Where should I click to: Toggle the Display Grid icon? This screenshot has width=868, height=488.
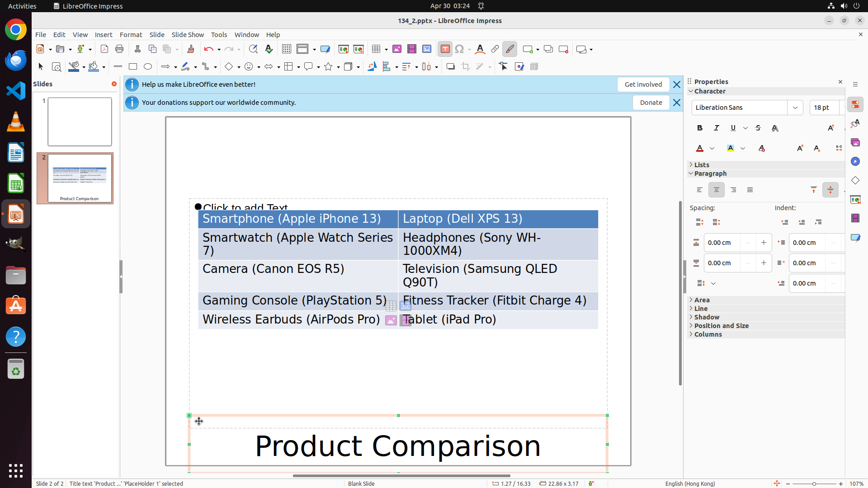(287, 49)
